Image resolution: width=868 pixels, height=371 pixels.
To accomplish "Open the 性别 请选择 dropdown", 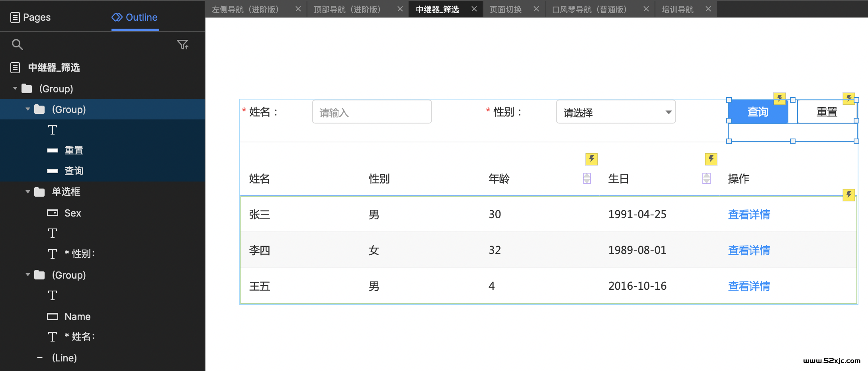I will (616, 112).
